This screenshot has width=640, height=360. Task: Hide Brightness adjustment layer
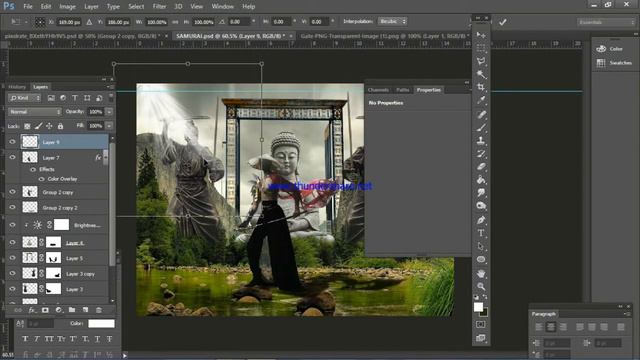pyautogui.click(x=12, y=225)
